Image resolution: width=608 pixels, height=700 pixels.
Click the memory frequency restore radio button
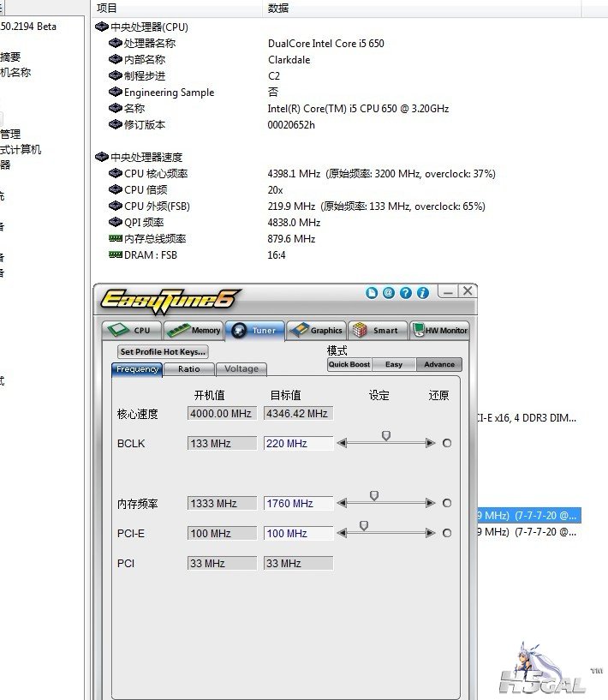(447, 503)
